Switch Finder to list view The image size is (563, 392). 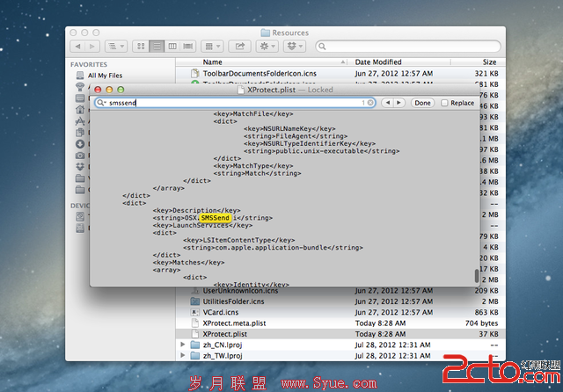(x=157, y=47)
